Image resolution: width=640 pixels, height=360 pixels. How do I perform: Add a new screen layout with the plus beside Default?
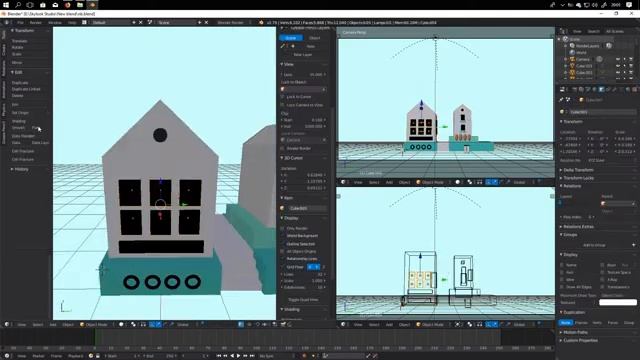(134, 22)
